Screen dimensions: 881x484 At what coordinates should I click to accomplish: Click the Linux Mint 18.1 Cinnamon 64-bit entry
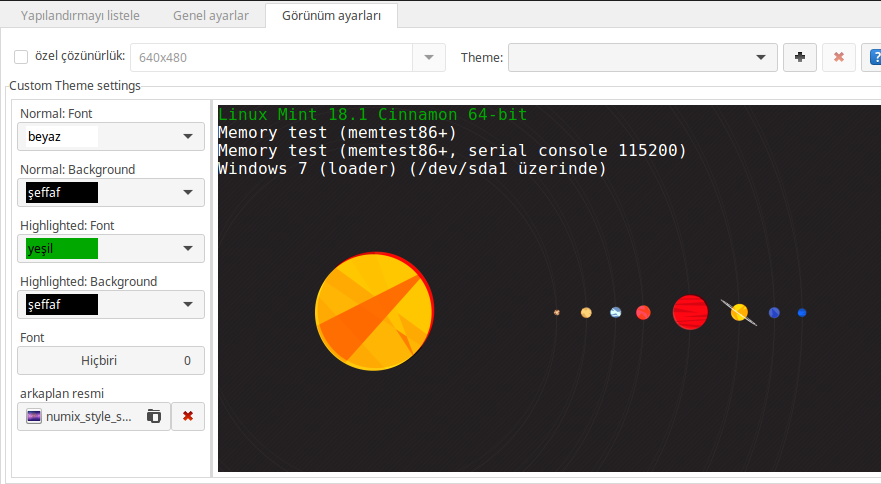point(373,115)
